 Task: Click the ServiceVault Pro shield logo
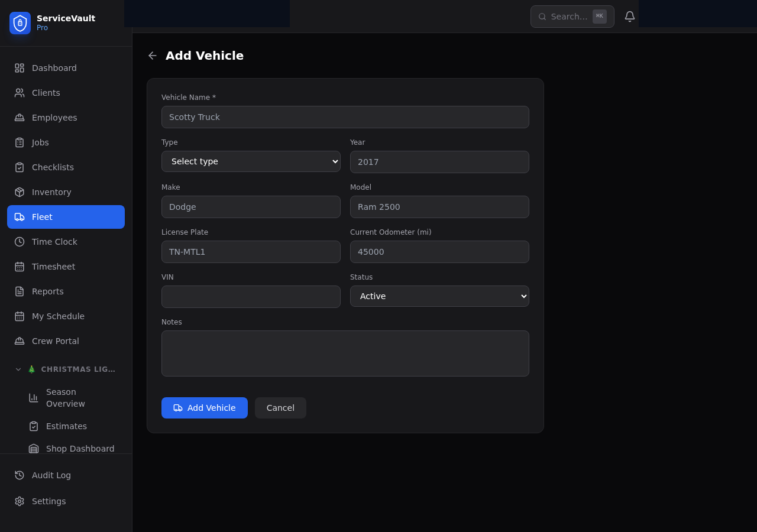pos(20,23)
